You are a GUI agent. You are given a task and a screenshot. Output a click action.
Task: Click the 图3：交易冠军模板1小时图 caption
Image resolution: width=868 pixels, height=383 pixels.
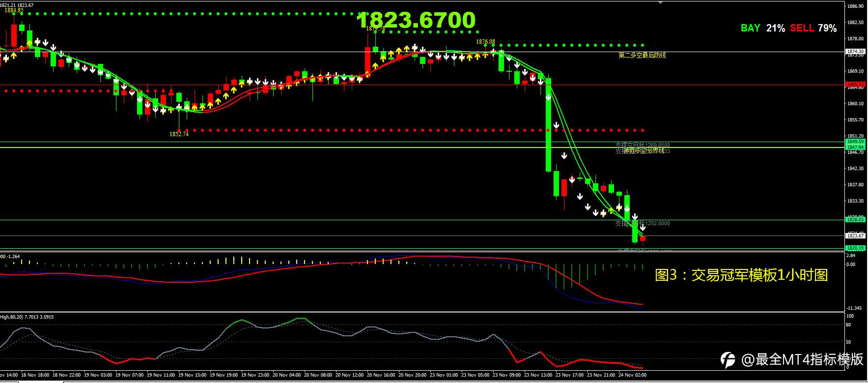point(741,275)
